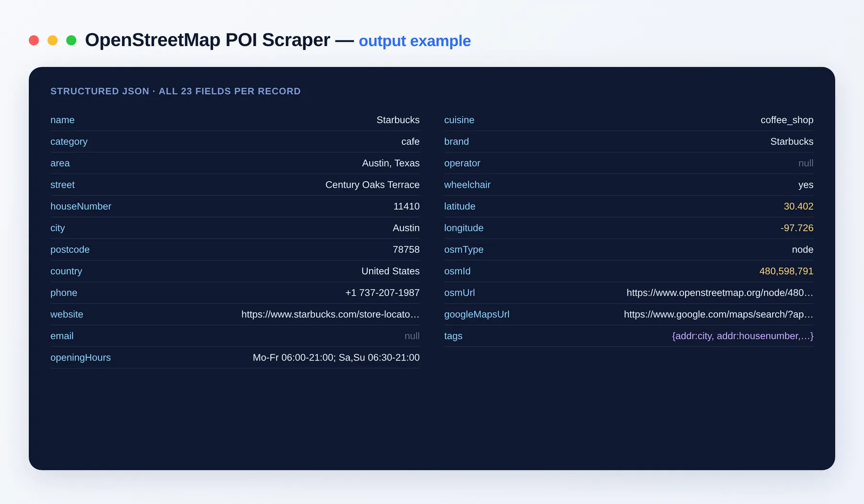Viewport: 864px width, 504px height.
Task: Select the value '-97.726'
Action: tap(797, 228)
